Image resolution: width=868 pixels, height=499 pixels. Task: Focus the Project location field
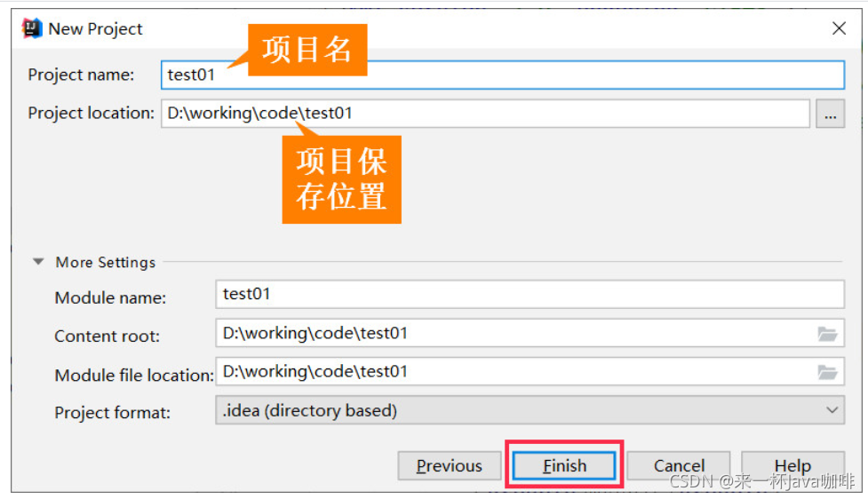(485, 114)
